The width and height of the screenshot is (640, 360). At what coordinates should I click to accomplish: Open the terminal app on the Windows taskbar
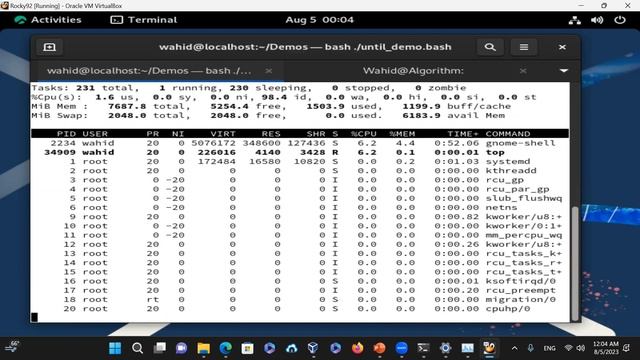click(x=423, y=348)
